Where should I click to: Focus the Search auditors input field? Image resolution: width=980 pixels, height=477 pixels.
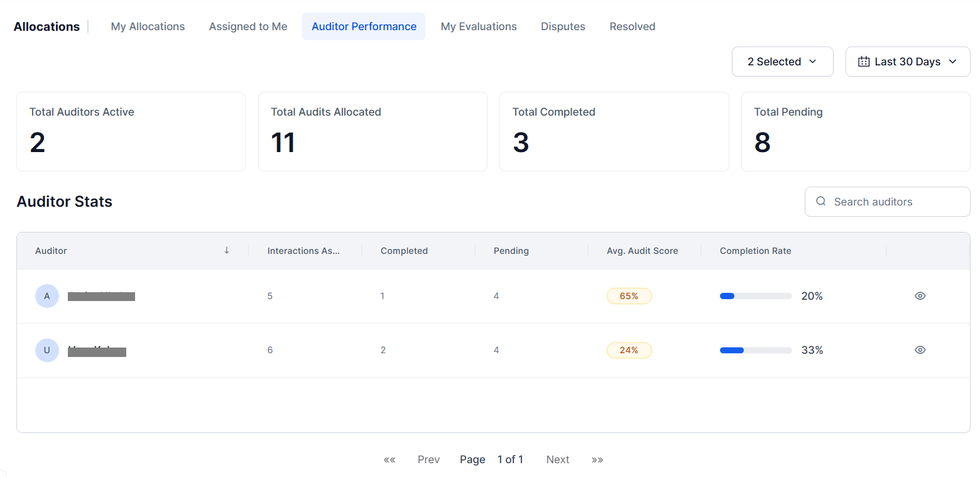(888, 202)
